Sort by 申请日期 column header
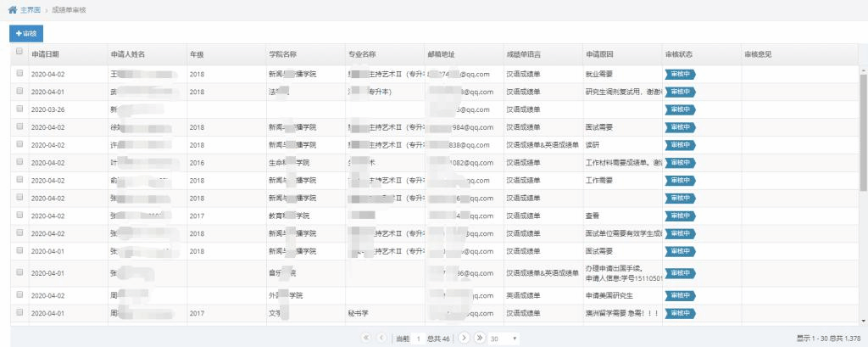The image size is (868, 347). (x=46, y=54)
